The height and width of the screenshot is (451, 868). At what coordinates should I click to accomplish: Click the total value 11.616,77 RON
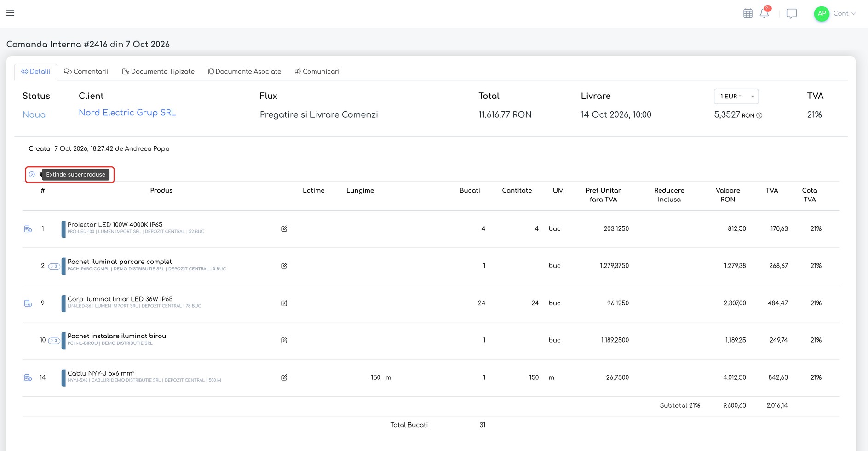[x=505, y=114]
